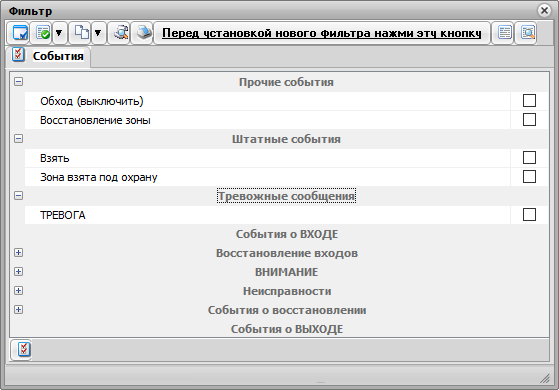Click the checklist icon on События tab
Viewport: 559px width, 390px height.
18,55
